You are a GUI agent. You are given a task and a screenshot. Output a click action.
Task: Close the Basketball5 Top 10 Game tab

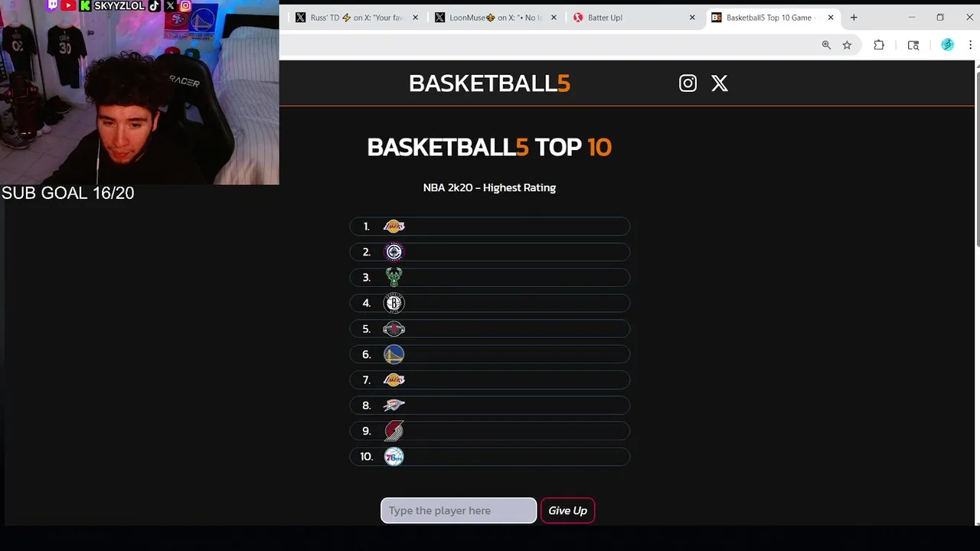pos(831,18)
